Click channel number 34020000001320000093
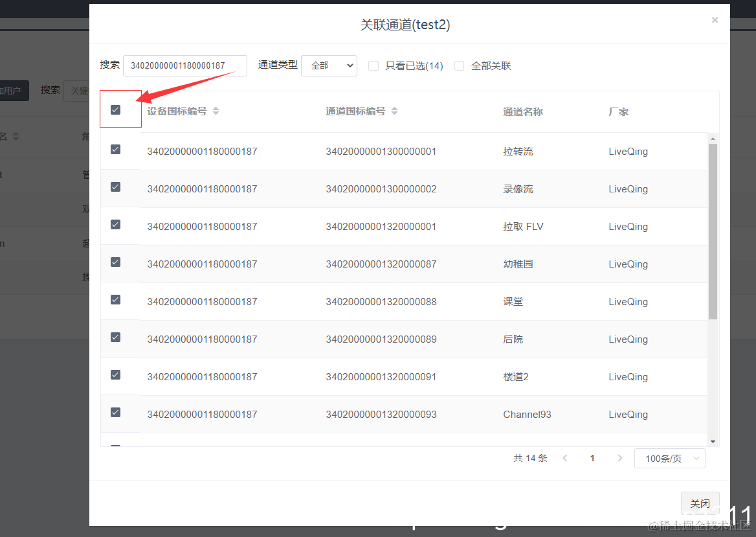The width and height of the screenshot is (756, 537). pyautogui.click(x=381, y=415)
